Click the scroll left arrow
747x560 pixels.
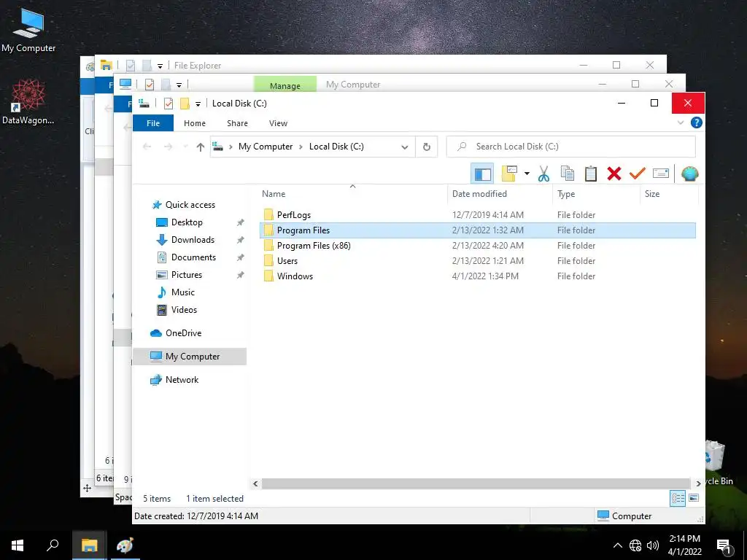pos(255,484)
